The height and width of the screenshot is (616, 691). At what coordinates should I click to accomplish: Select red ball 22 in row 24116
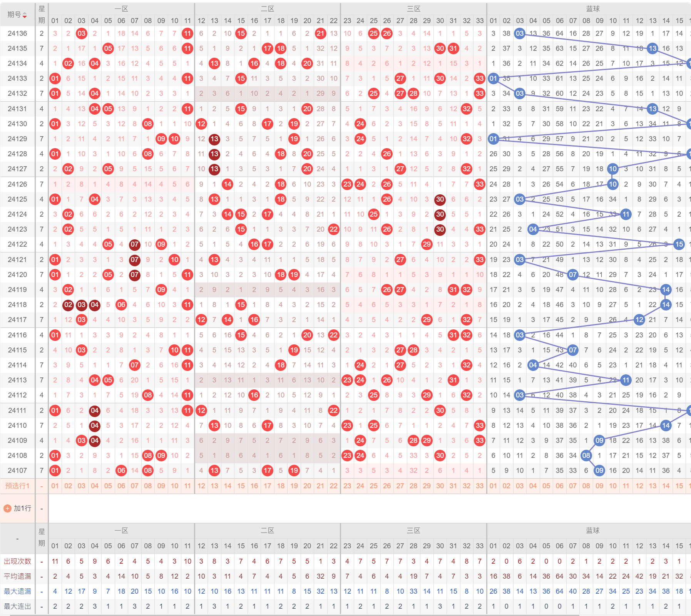tap(334, 335)
